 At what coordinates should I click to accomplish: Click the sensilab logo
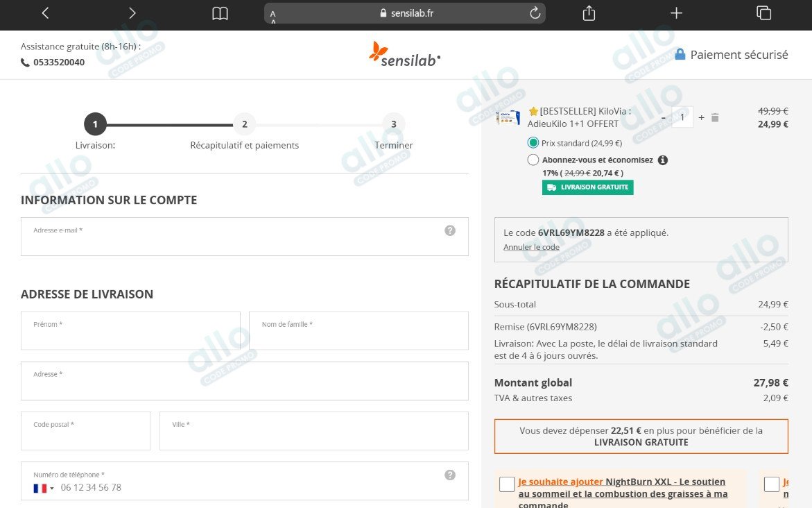click(x=404, y=54)
